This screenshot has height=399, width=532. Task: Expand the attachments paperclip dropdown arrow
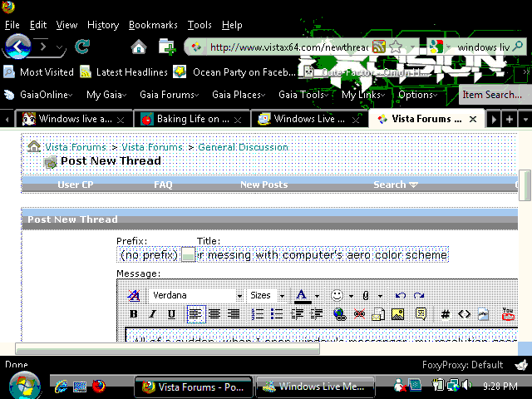coord(381,296)
